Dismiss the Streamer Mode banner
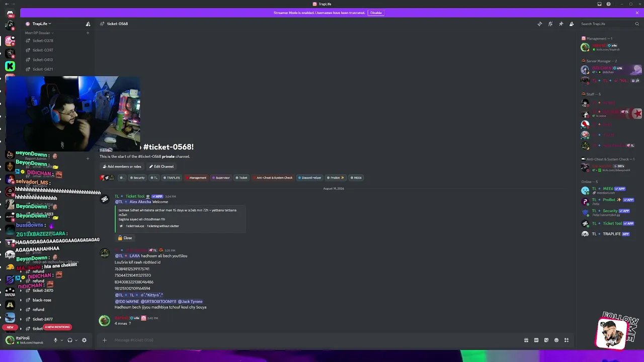Screen dimensions: 644x362 pos(637,13)
